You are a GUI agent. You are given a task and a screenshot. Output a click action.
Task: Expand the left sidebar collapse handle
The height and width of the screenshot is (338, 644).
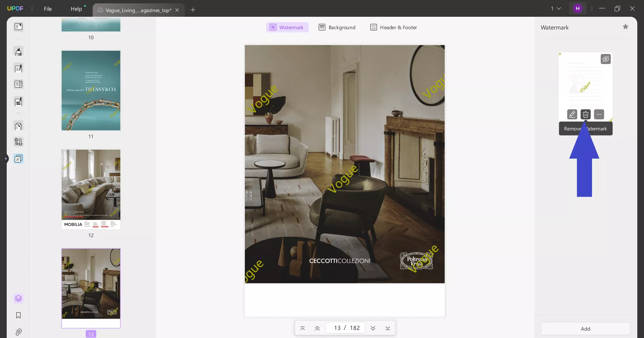[x=6, y=159]
